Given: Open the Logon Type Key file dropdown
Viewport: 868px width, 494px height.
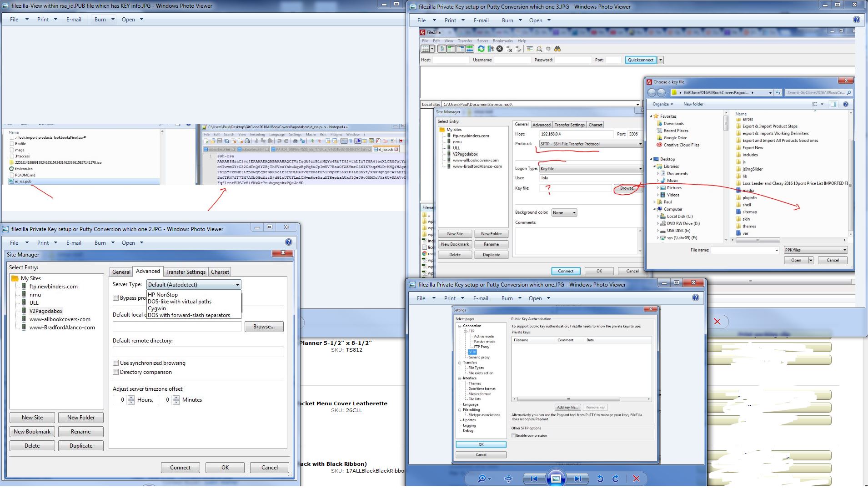Looking at the screenshot, I should pyautogui.click(x=591, y=169).
